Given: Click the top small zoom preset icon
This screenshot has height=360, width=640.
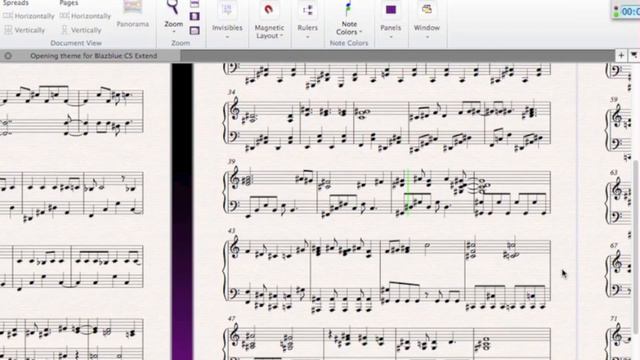Looking at the screenshot, I should [x=195, y=4].
